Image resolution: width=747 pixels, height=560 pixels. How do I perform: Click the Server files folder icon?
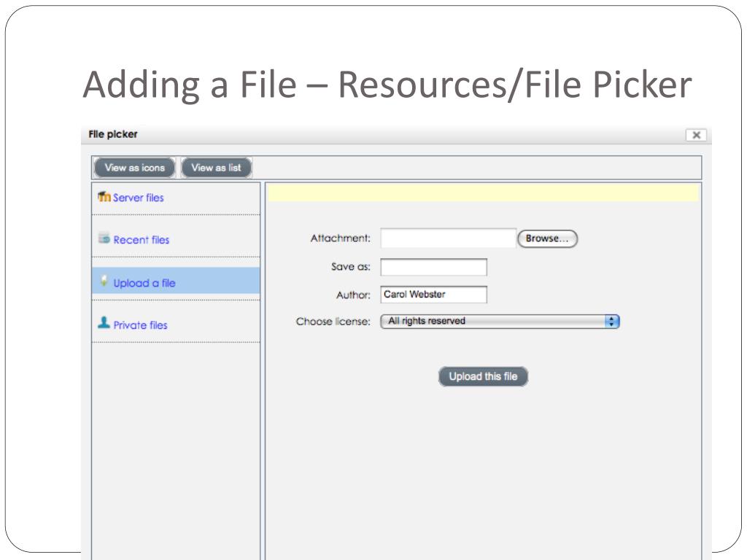pyautogui.click(x=104, y=197)
